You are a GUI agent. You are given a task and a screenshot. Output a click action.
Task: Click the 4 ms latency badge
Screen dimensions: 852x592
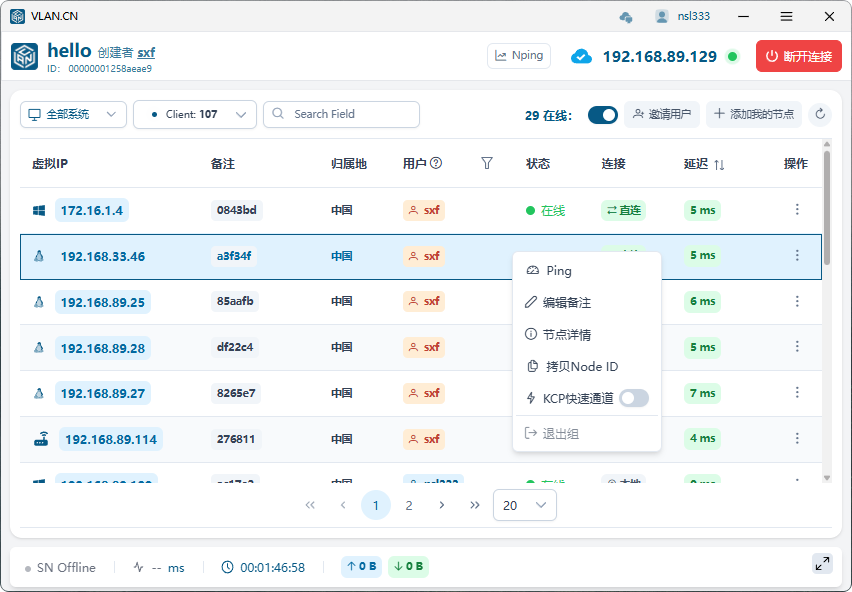pos(702,438)
